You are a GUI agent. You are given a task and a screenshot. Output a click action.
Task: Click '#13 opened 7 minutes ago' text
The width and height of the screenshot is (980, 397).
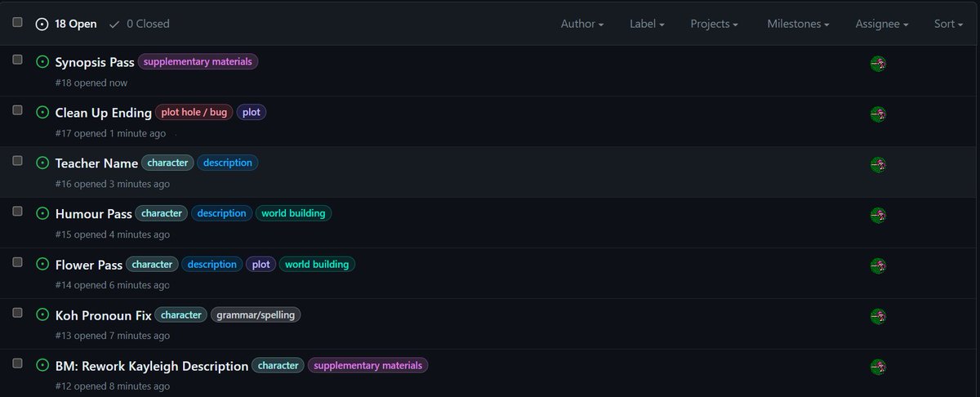[x=113, y=336]
